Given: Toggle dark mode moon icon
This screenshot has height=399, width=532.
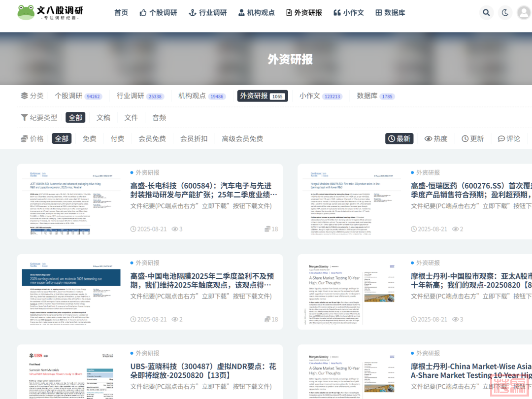Looking at the screenshot, I should (x=505, y=13).
